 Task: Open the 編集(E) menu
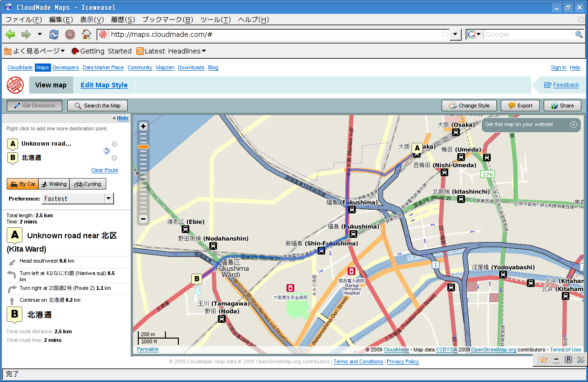click(x=61, y=20)
